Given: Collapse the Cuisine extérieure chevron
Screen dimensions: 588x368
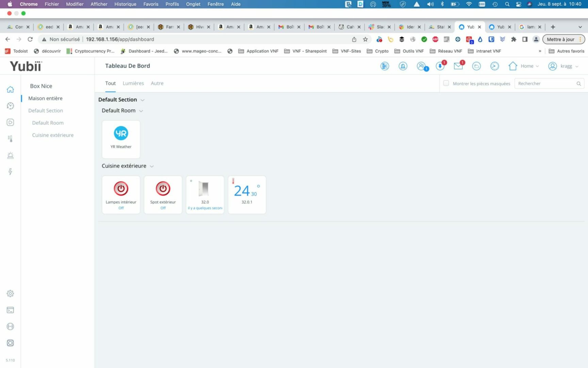Looking at the screenshot, I should click(152, 166).
